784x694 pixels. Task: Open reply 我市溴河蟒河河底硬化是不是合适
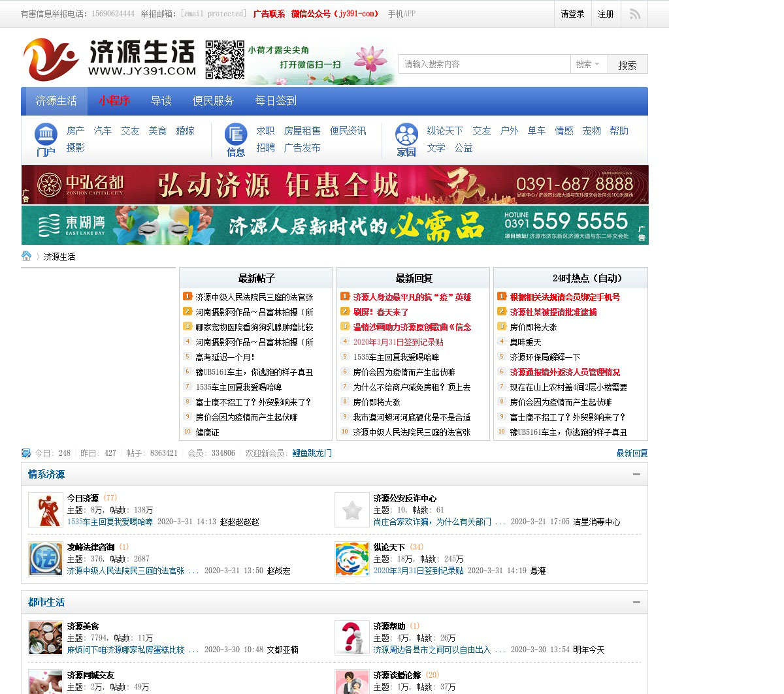(412, 417)
